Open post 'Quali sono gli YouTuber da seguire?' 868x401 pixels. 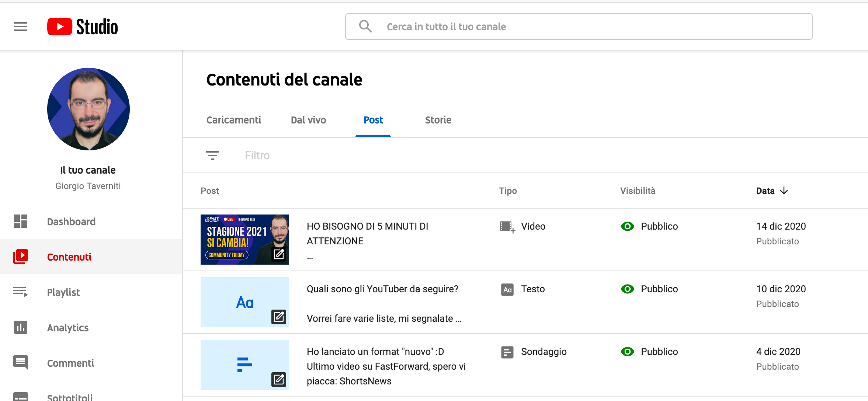(382, 289)
